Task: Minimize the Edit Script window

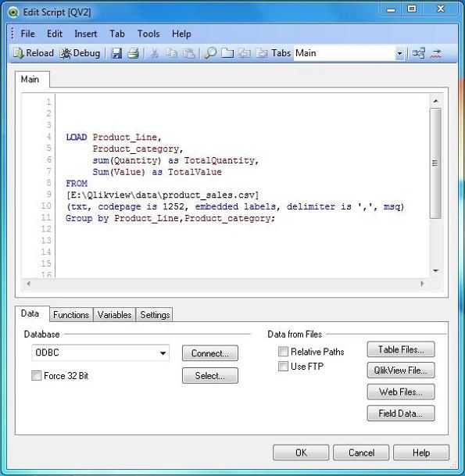Action: pyautogui.click(x=391, y=9)
